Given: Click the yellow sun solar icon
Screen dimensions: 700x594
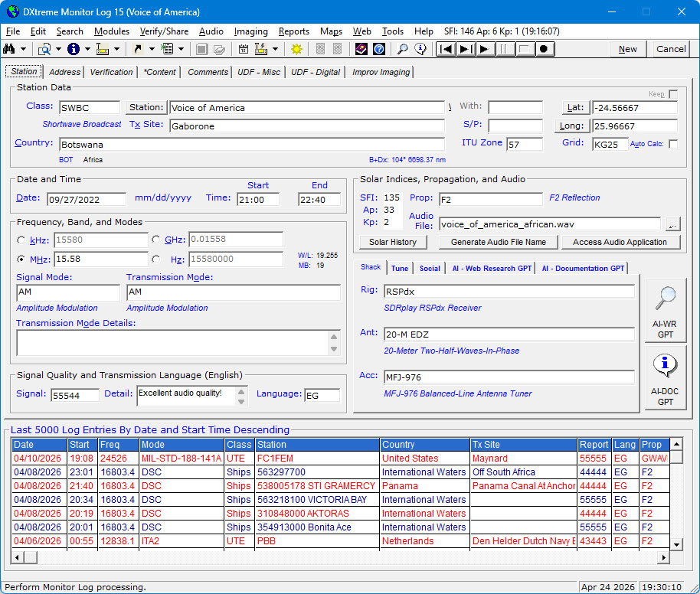Looking at the screenshot, I should point(296,49).
